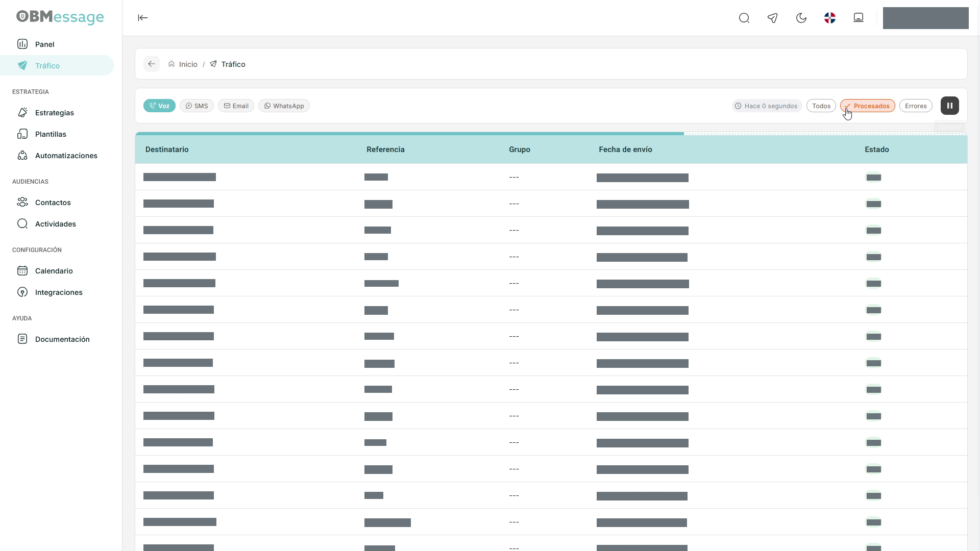
Task: Click the refresh progress bar above the table
Action: coord(551,134)
